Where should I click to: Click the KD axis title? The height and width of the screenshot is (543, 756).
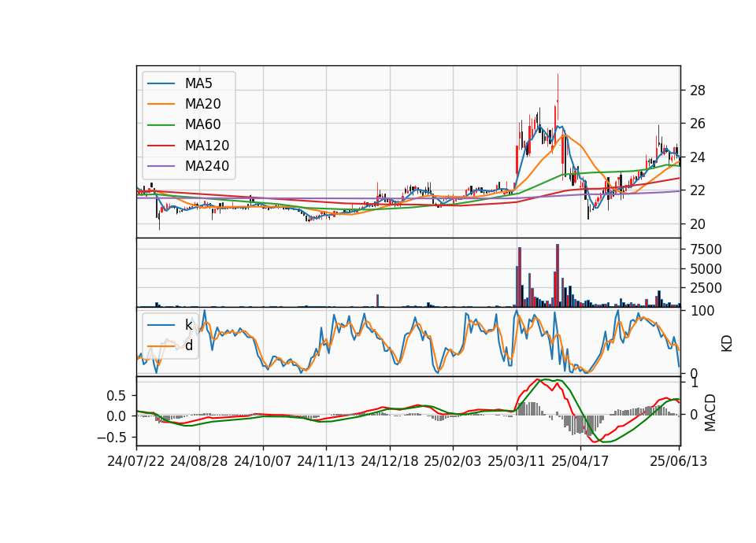pyautogui.click(x=727, y=344)
